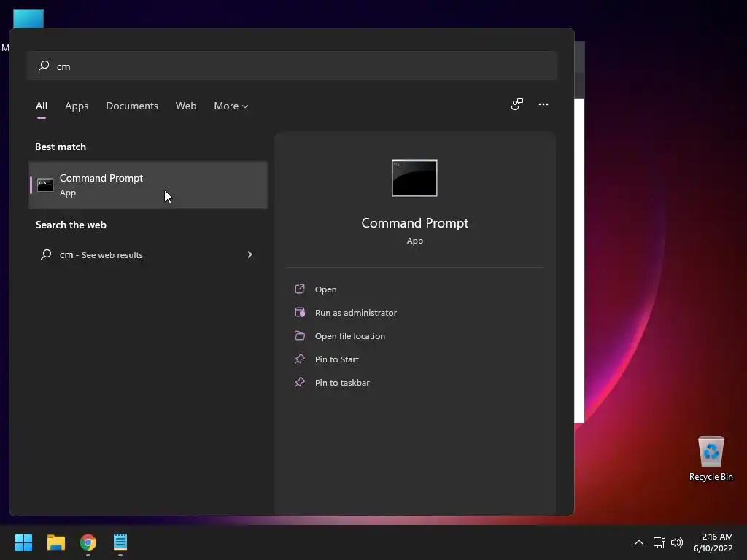Switch to the Documents search tab
The width and height of the screenshot is (747, 560).
(x=132, y=106)
